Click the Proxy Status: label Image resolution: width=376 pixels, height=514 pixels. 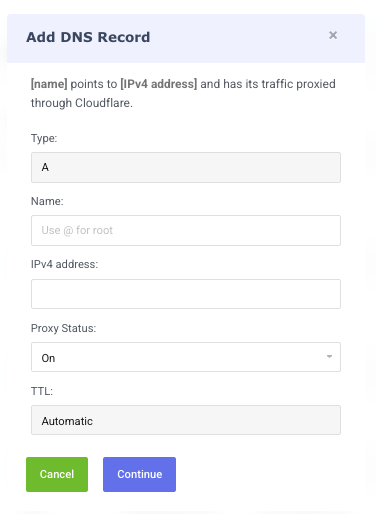(x=63, y=328)
